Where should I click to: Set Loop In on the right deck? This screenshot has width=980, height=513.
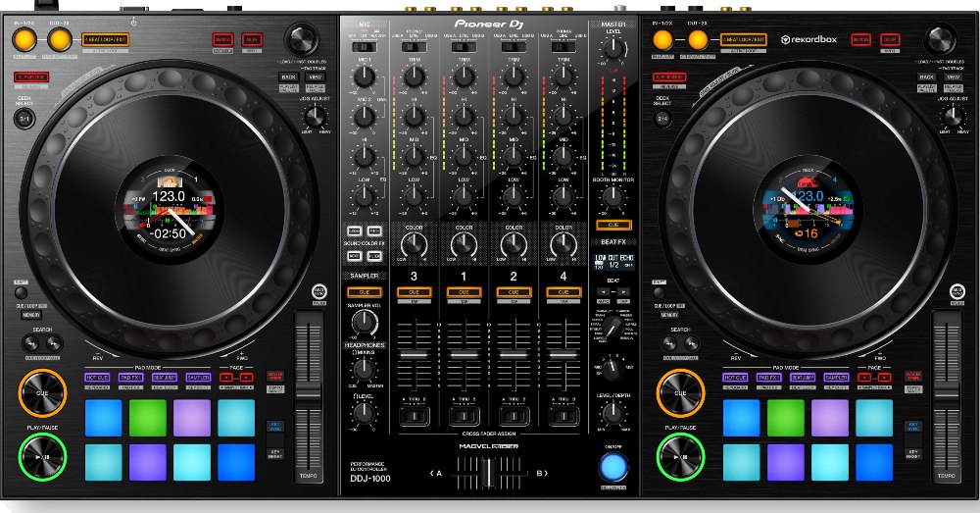click(662, 40)
